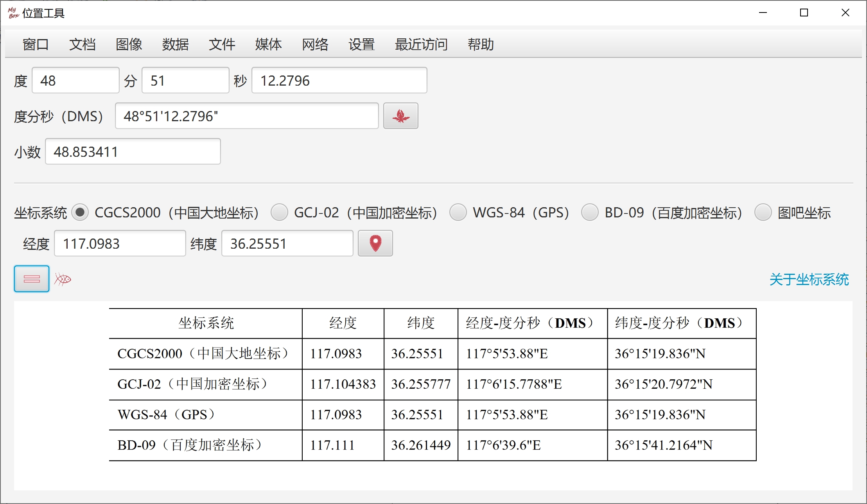
Task: Select WGS-84 (GPS) radio button
Action: click(x=458, y=212)
